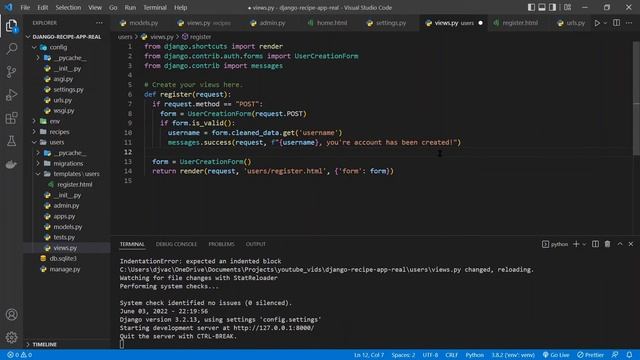The image size is (640, 360).
Task: Open the Search view
Action: point(11,49)
